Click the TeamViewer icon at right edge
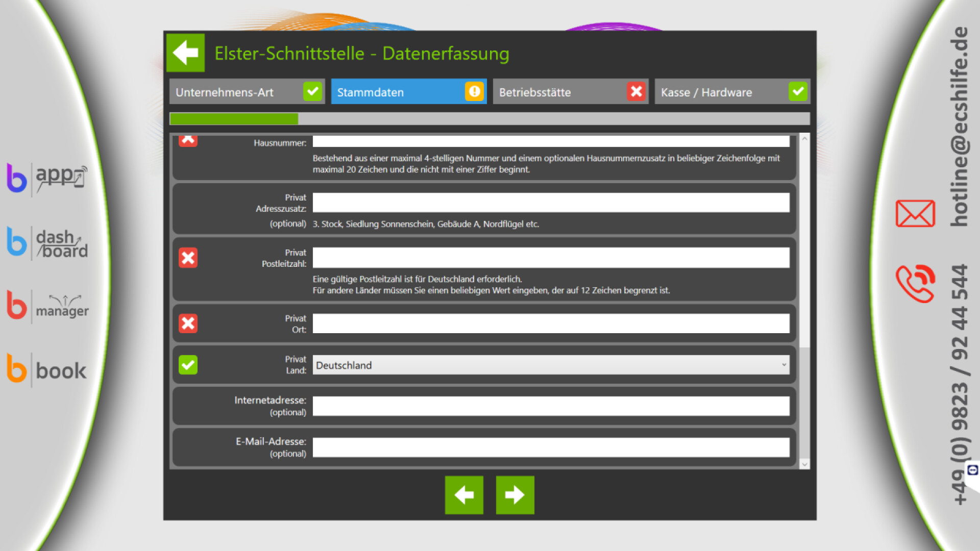This screenshot has width=980, height=551. coord(973,470)
